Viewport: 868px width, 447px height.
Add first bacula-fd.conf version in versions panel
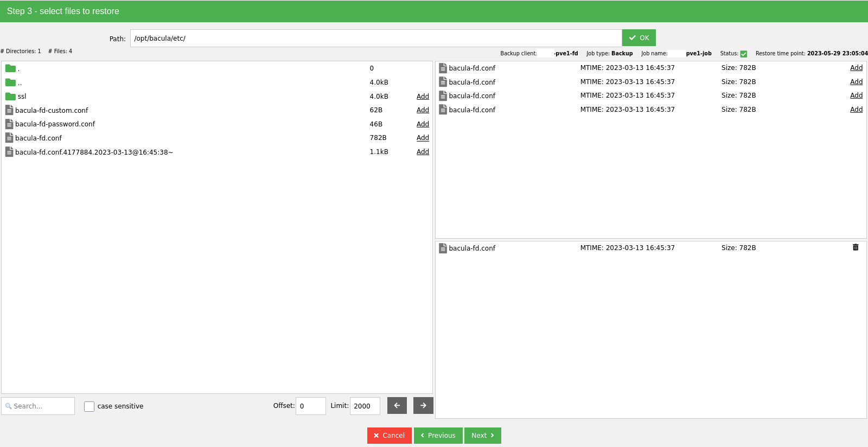click(x=856, y=68)
